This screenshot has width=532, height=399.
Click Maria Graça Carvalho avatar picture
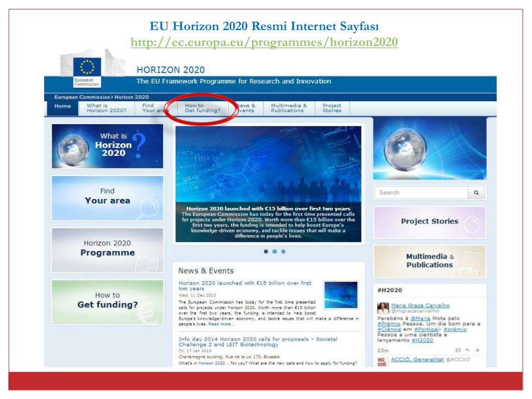[383, 308]
